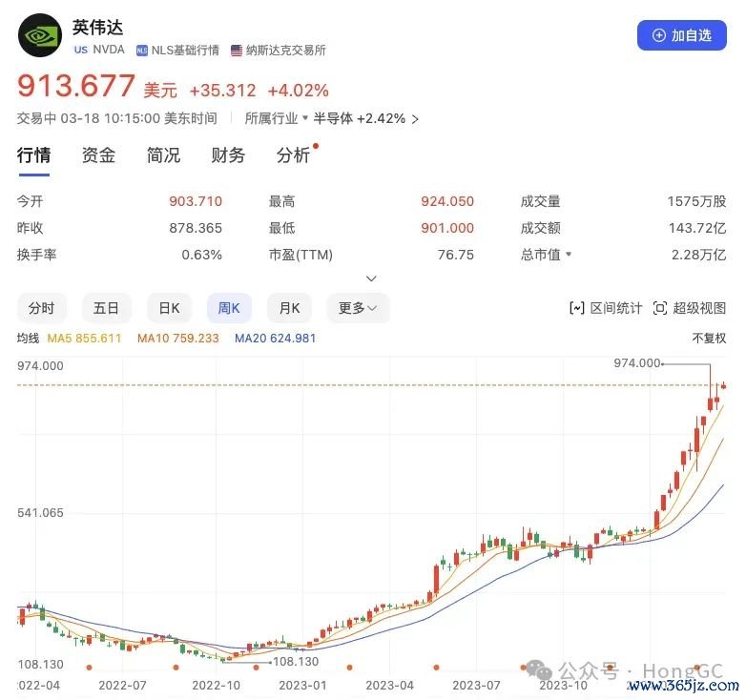Click the NVIDIA logo icon
Screen dimensions: 746x700
pyautogui.click(x=40, y=35)
